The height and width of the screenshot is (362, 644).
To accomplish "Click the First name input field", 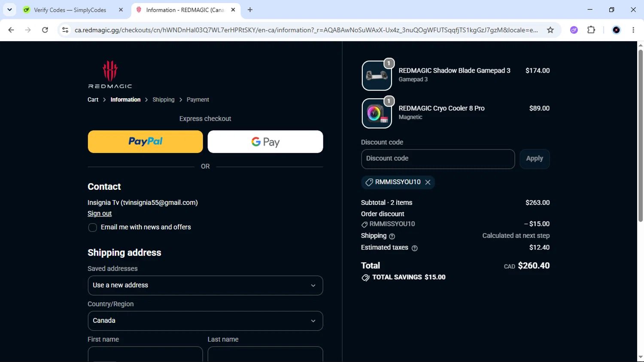I will coord(145,354).
